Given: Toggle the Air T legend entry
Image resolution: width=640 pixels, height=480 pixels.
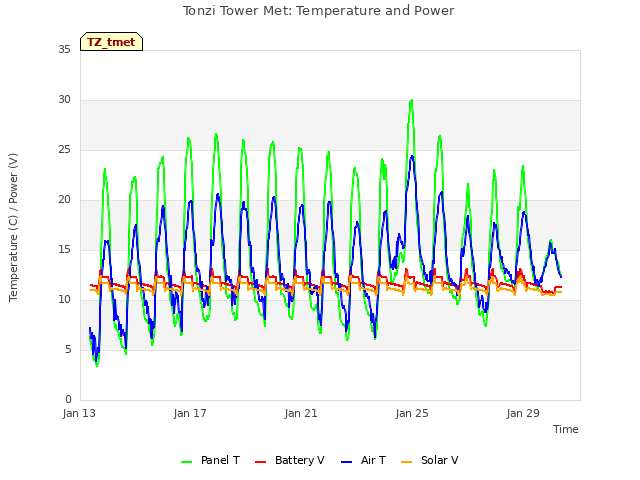Looking at the screenshot, I should click(363, 460).
